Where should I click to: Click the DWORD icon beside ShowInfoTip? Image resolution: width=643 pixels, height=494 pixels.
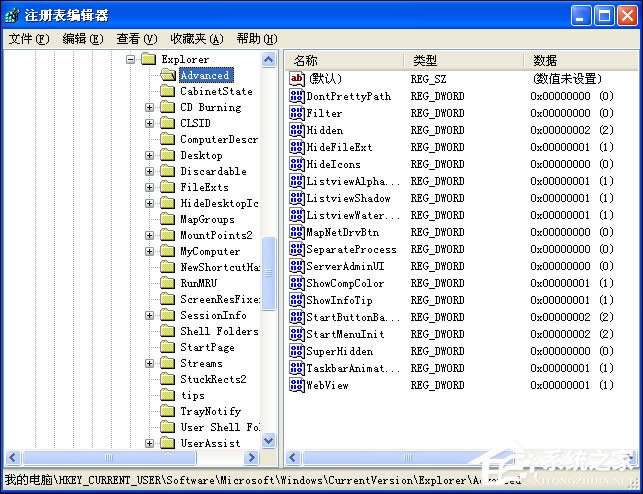[297, 300]
